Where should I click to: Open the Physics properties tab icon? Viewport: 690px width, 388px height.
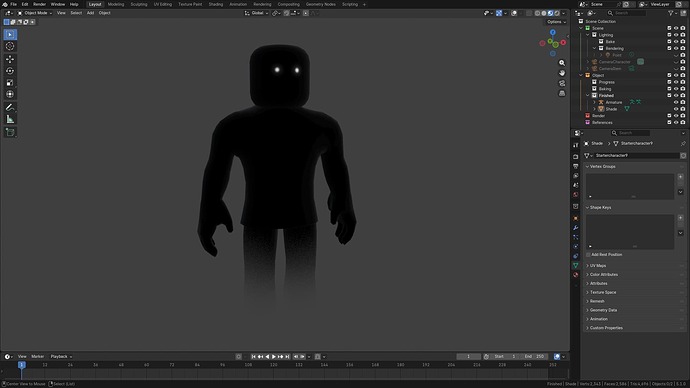click(x=576, y=246)
